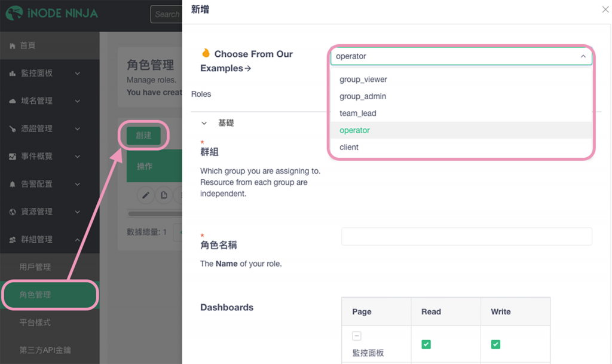Open the 首頁 home menu item
612x364 pixels.
[x=50, y=45]
